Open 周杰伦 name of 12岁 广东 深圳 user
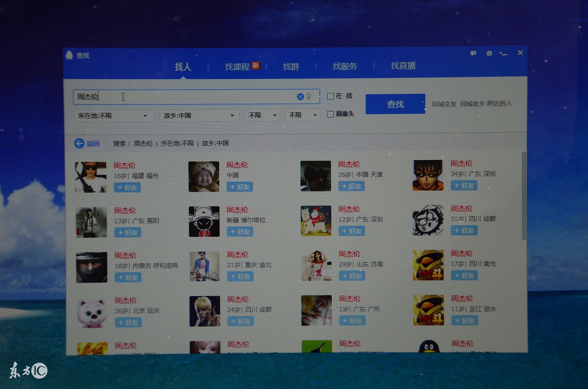 [x=350, y=209]
